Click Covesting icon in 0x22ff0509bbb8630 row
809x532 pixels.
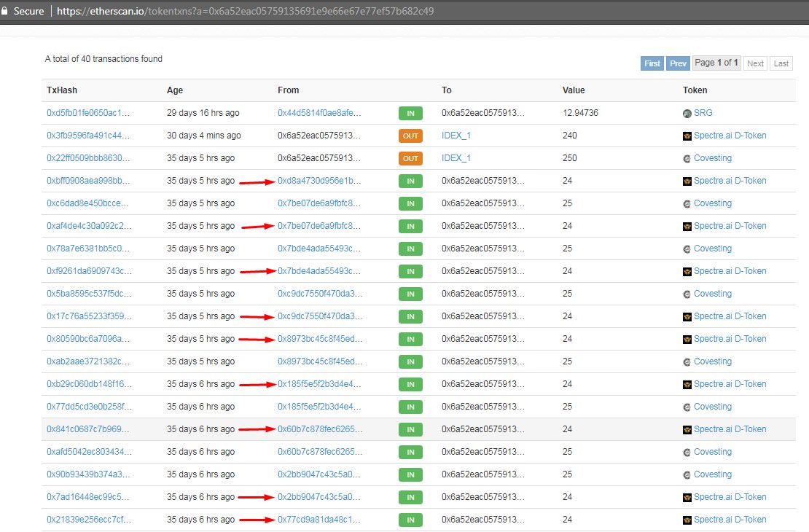(687, 158)
